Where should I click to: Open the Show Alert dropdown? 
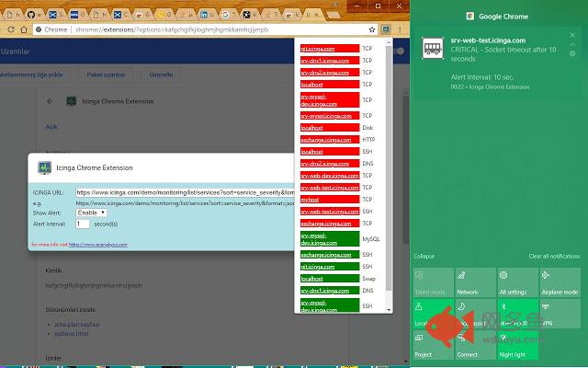click(91, 213)
